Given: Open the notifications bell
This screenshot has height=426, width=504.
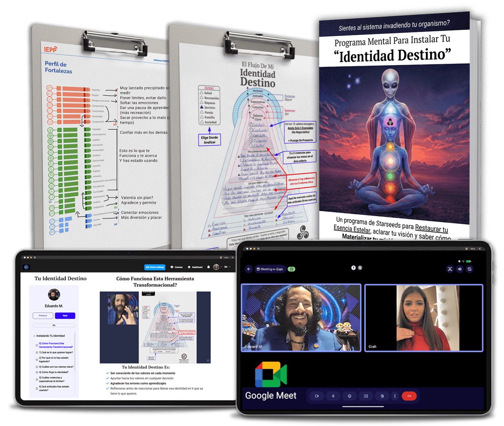Looking at the screenshot, I should [209, 267].
